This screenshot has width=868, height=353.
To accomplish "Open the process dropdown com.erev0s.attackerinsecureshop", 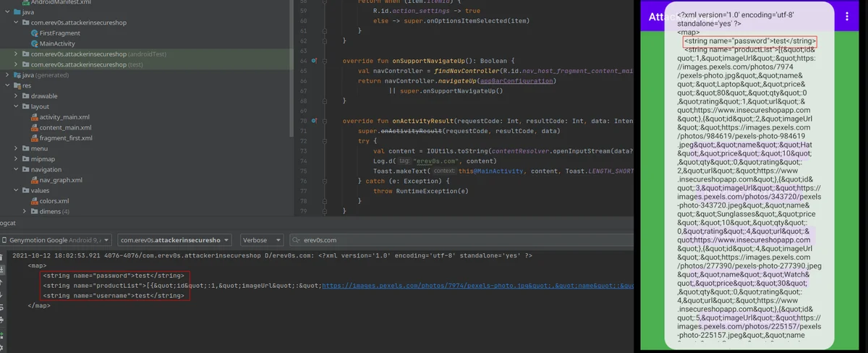I will (174, 240).
